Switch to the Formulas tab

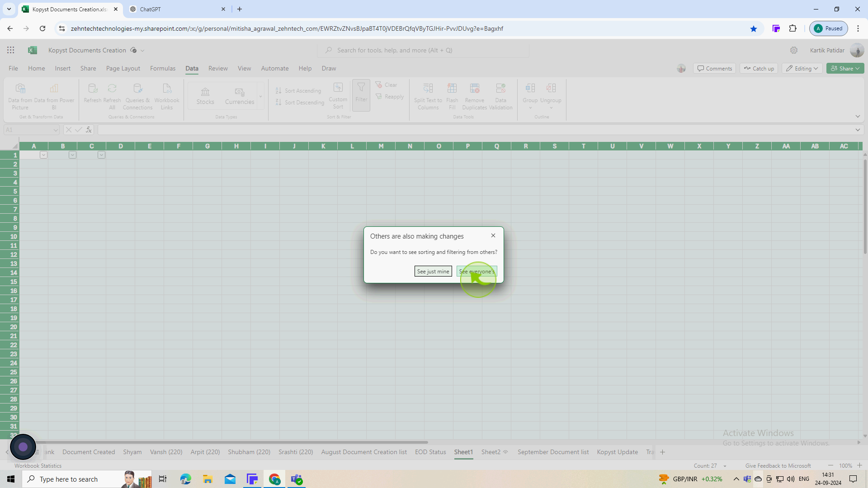pyautogui.click(x=163, y=68)
